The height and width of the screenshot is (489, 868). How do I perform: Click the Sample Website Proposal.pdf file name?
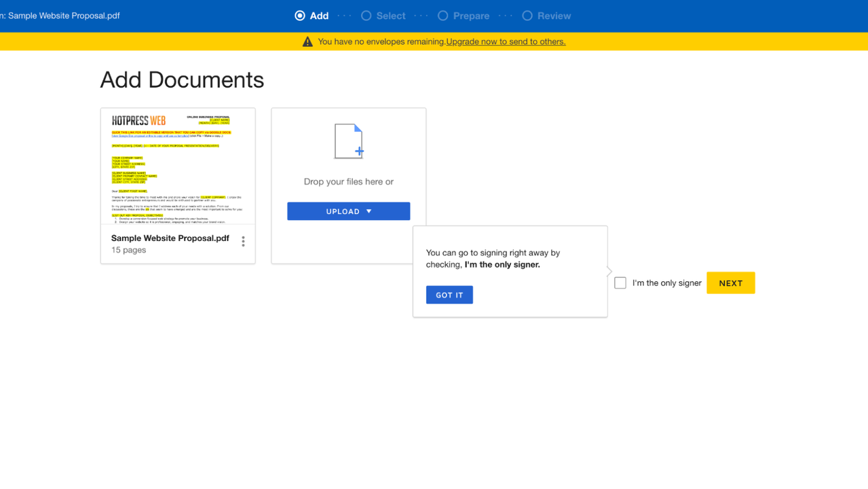[x=170, y=238]
